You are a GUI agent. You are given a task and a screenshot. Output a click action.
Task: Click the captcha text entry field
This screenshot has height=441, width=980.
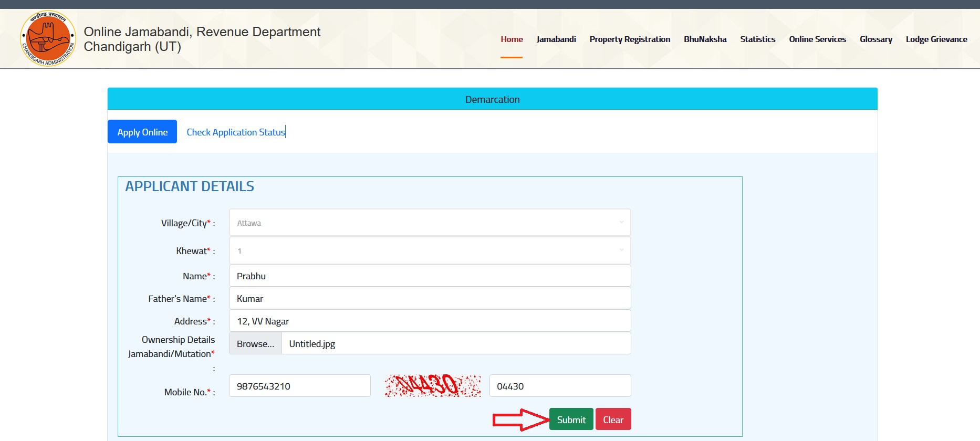(x=560, y=386)
